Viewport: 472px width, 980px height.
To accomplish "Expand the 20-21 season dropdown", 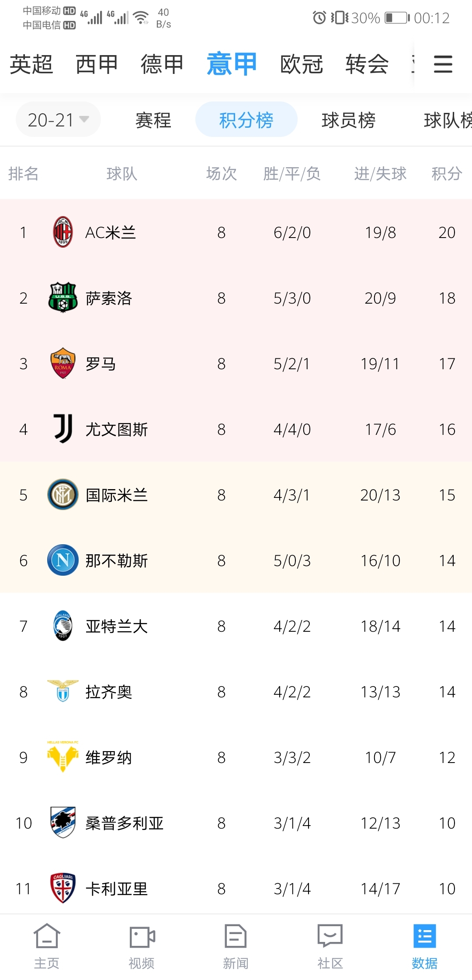I will (58, 119).
